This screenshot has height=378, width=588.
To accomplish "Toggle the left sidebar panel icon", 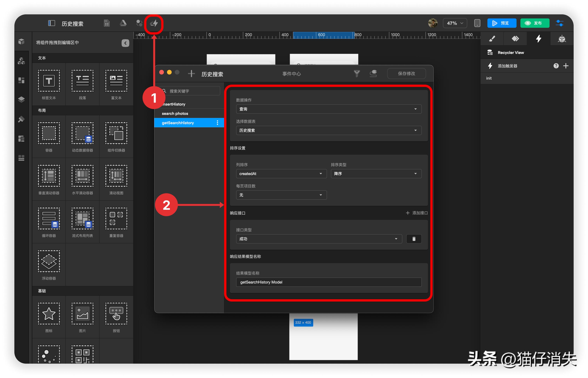I will 51,23.
